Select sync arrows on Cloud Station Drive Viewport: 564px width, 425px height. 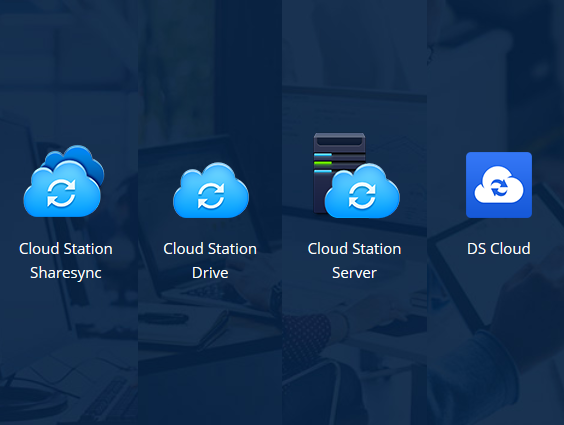click(x=211, y=195)
